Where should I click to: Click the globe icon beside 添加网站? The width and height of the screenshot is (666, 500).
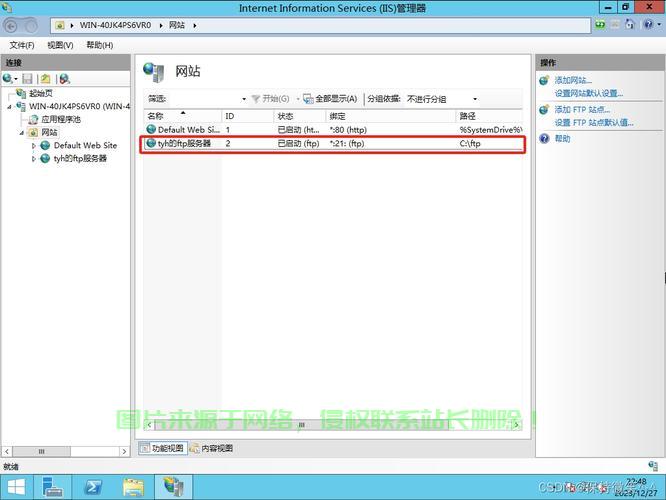[544, 80]
